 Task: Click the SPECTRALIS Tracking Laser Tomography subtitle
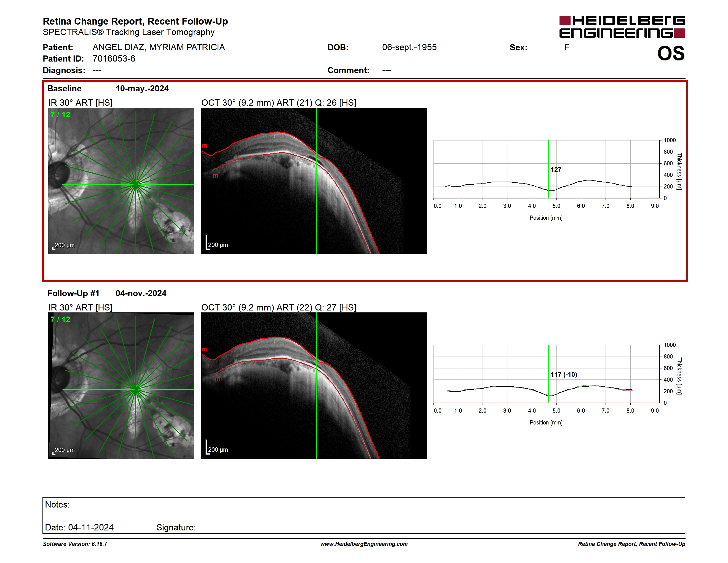click(128, 32)
